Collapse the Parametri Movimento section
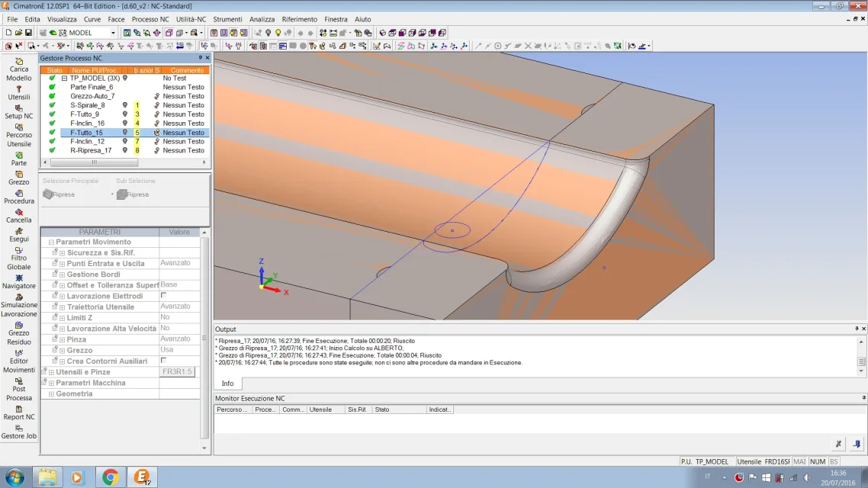This screenshot has width=868, height=488. pyautogui.click(x=51, y=242)
